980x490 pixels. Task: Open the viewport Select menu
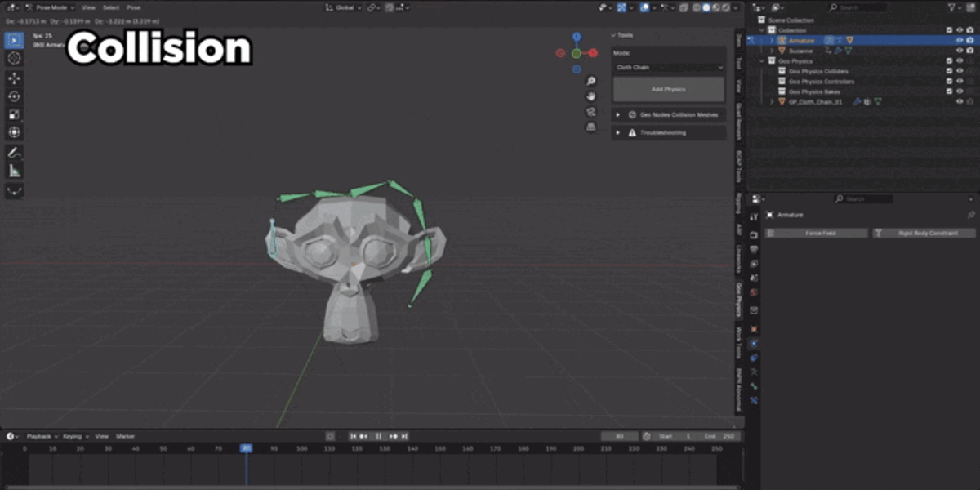111,7
